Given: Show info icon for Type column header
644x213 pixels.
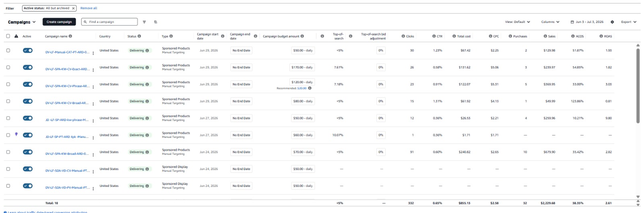Looking at the screenshot, I should pos(171,36).
